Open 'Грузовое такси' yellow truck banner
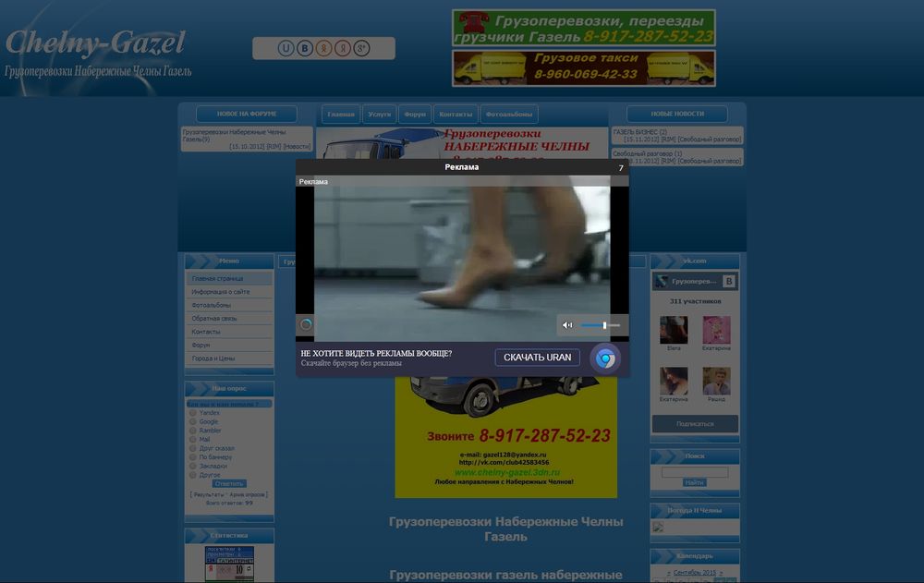 pyautogui.click(x=583, y=68)
